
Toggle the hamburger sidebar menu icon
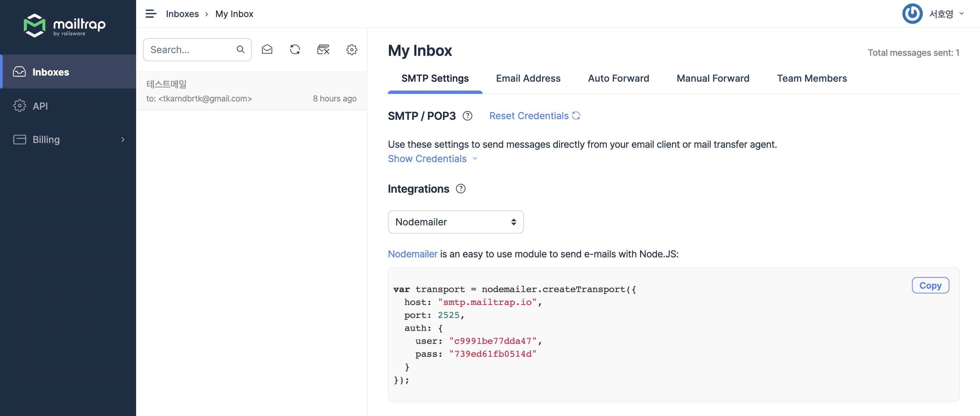tap(151, 14)
